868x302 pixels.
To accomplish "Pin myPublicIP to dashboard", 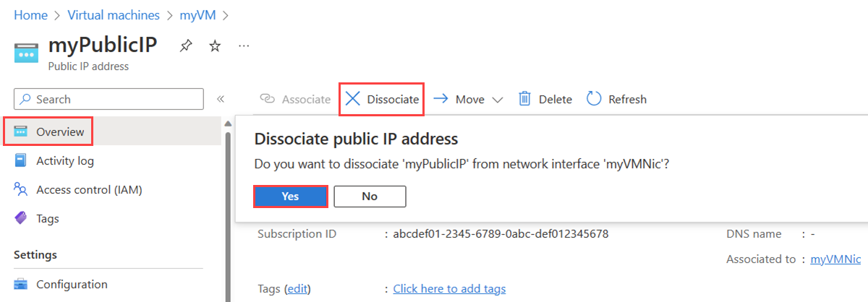I will click(186, 46).
